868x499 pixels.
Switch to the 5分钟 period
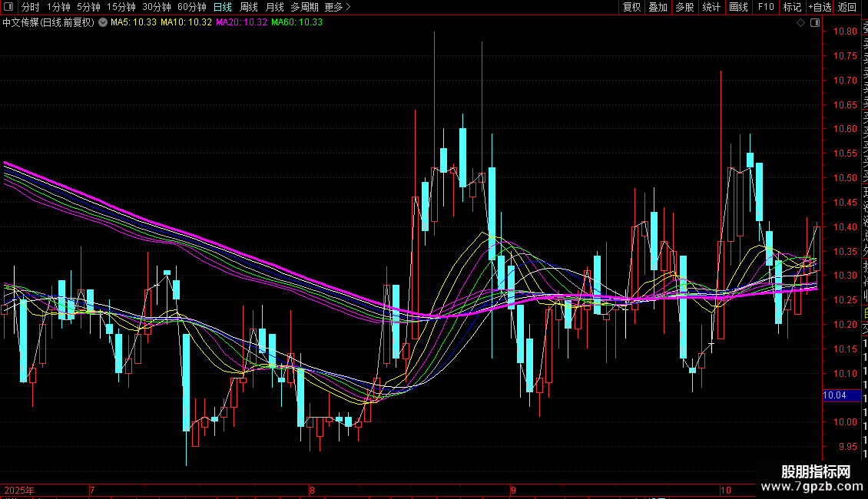88,7
